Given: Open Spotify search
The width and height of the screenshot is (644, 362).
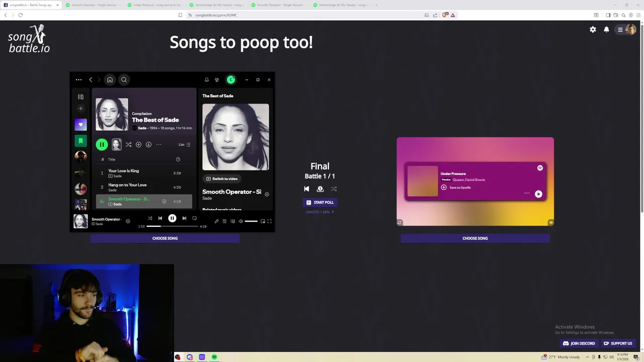Looking at the screenshot, I should (x=124, y=79).
